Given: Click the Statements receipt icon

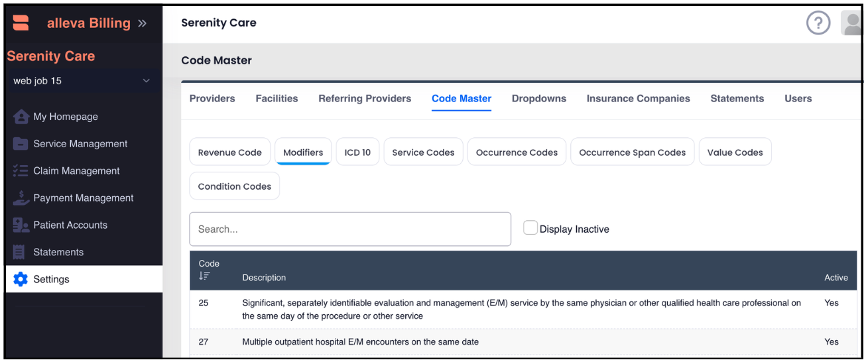Looking at the screenshot, I should tap(19, 252).
